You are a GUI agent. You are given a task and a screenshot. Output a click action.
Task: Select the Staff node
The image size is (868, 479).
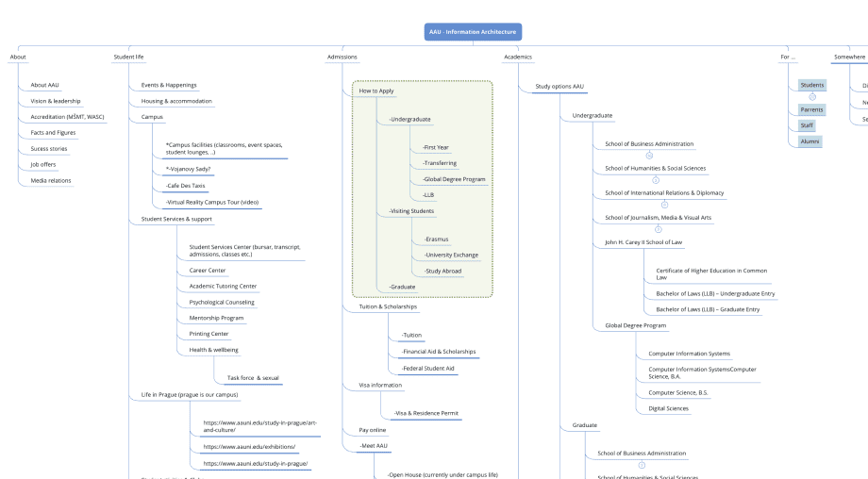(807, 125)
